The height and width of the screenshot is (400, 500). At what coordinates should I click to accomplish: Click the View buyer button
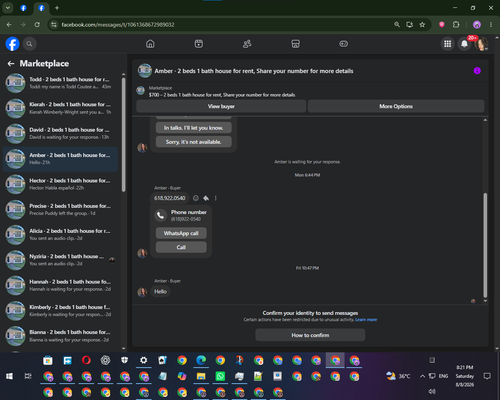(221, 106)
